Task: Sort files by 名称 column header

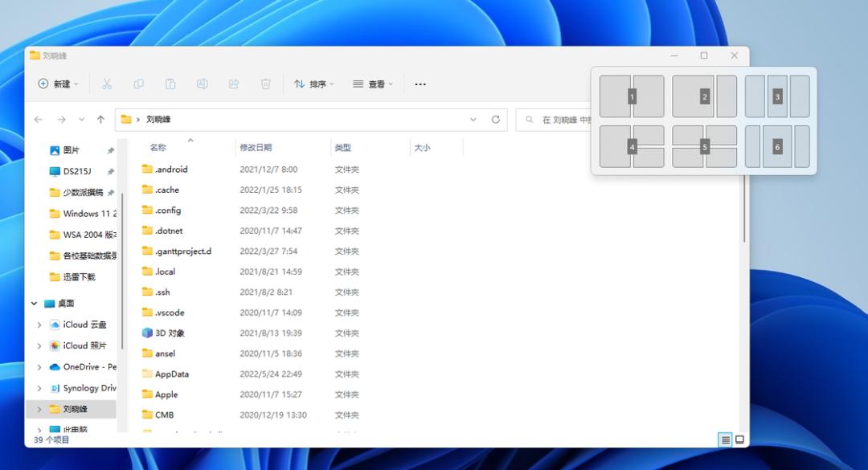Action: (x=158, y=148)
